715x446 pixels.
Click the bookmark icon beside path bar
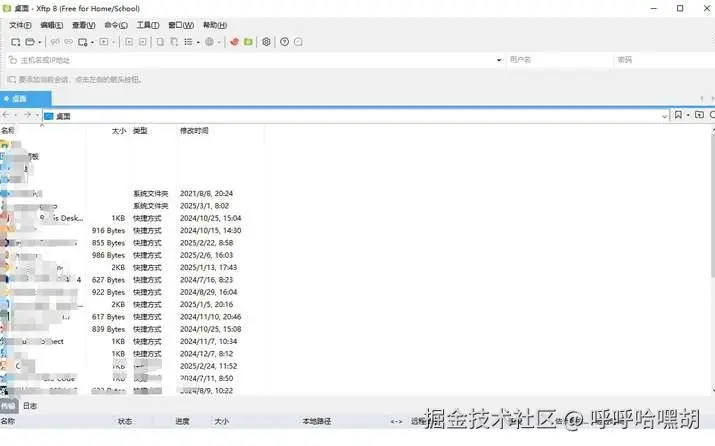tap(678, 115)
